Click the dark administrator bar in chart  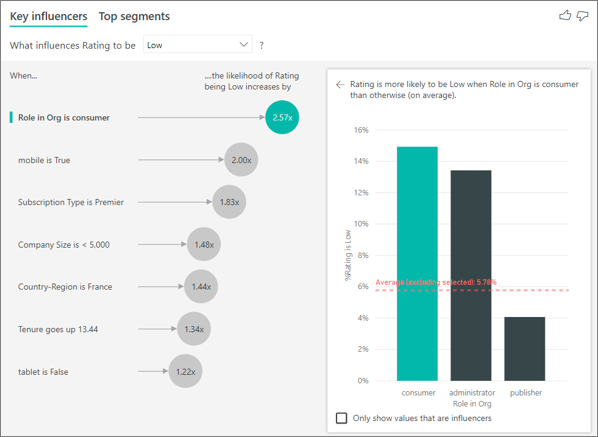[x=471, y=276]
